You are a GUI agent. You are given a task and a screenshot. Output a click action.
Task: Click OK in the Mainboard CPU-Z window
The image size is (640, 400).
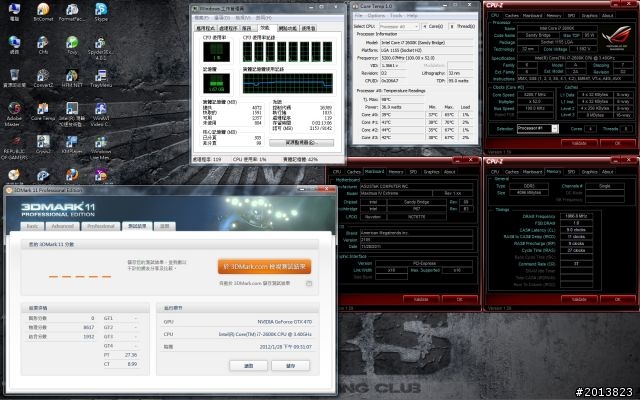460,299
